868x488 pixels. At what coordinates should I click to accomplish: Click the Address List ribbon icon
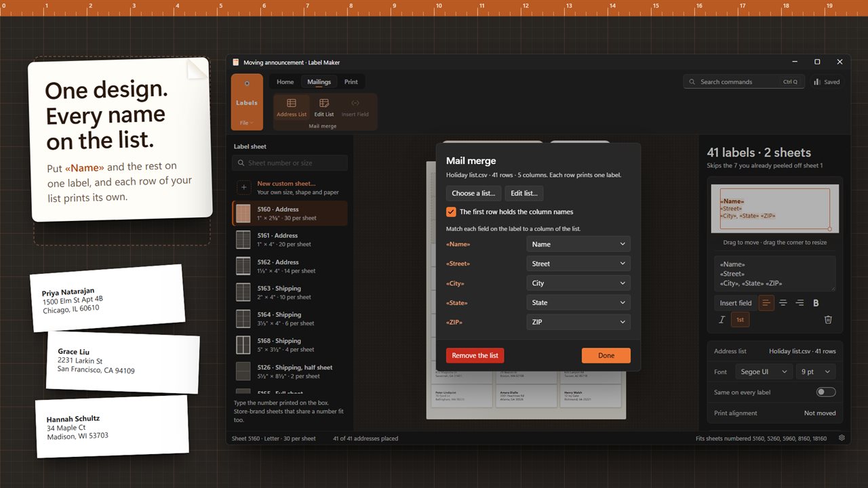click(x=292, y=108)
